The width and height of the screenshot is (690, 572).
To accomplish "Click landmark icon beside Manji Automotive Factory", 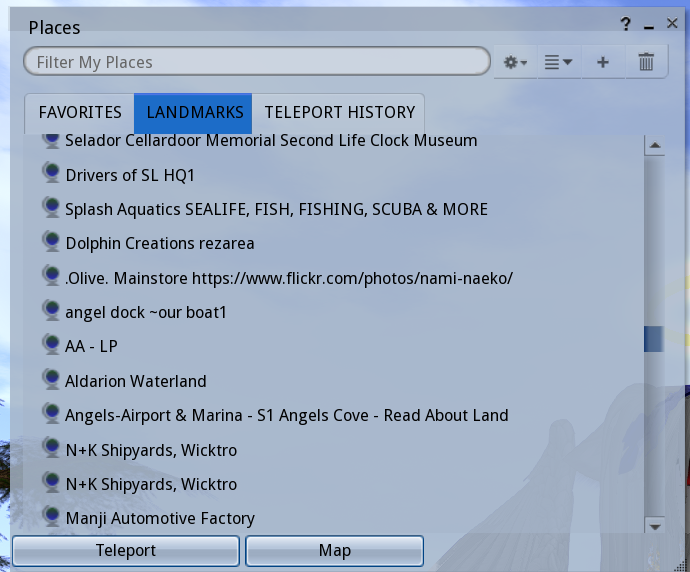I will coord(51,516).
